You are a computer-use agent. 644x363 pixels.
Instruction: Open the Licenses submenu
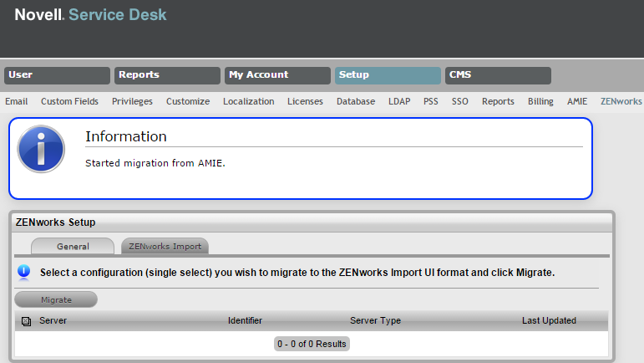click(305, 101)
